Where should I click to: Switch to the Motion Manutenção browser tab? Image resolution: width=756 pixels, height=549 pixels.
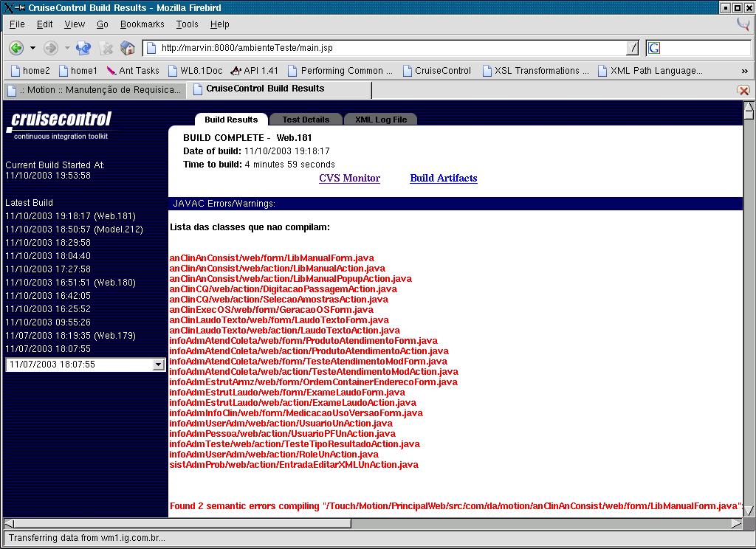click(94, 90)
